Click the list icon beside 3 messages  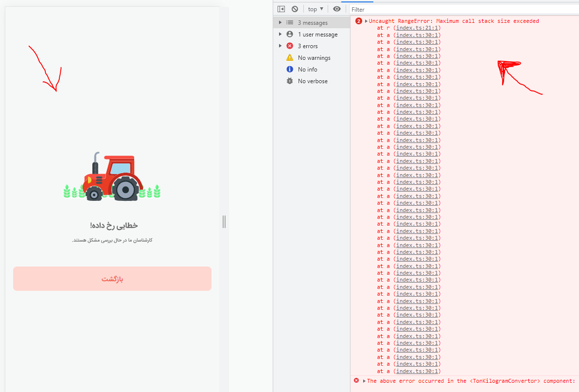(x=290, y=22)
